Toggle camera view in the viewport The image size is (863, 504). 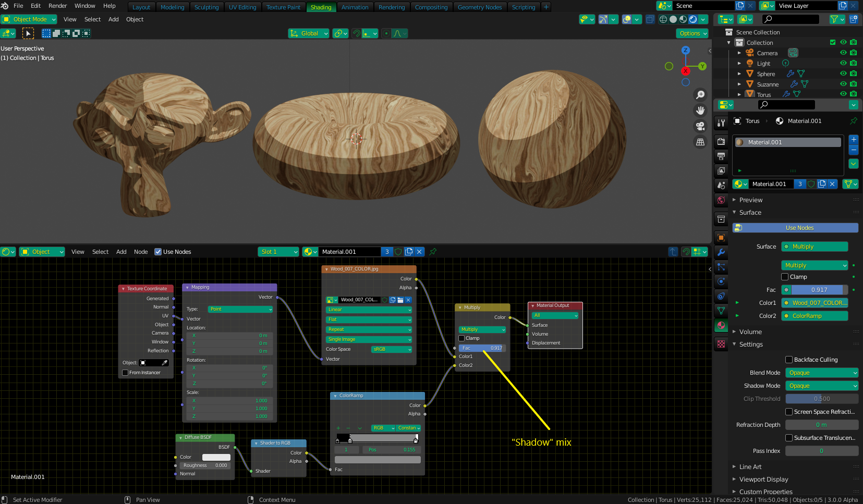pyautogui.click(x=700, y=126)
